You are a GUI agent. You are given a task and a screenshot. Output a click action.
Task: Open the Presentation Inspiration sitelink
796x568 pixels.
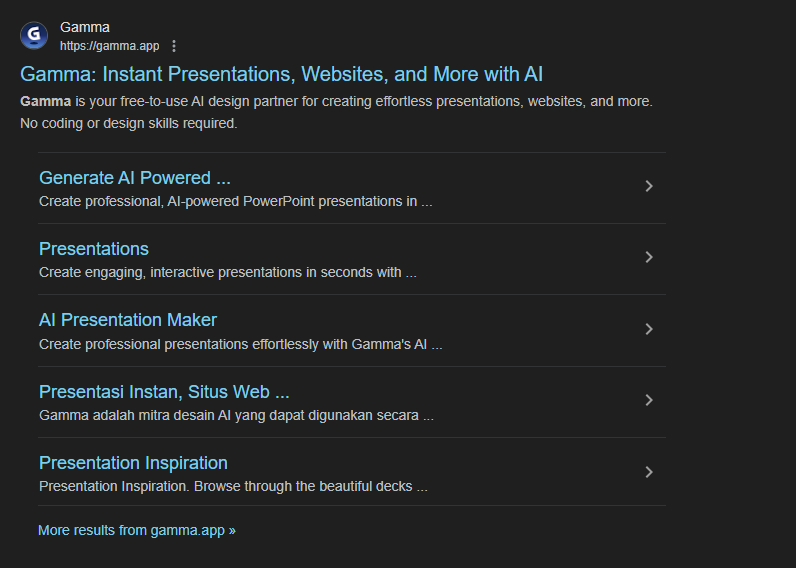pos(133,463)
